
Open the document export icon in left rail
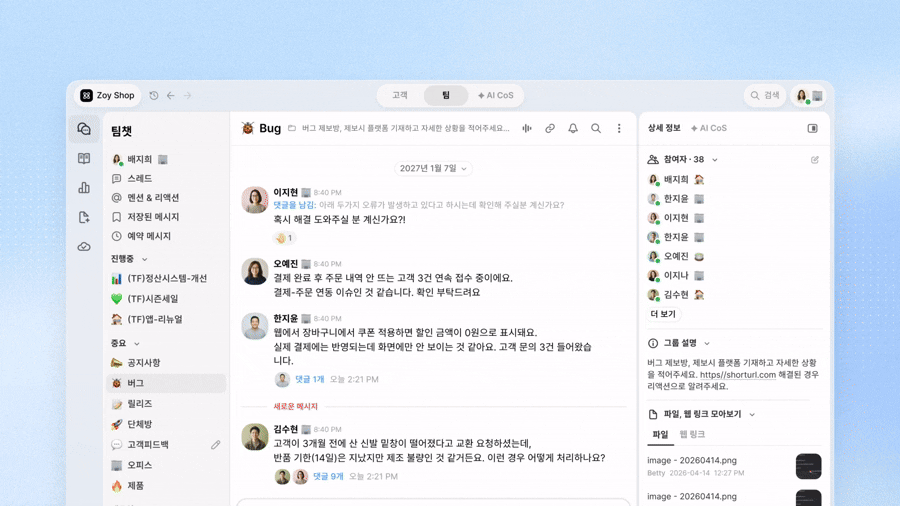(84, 217)
